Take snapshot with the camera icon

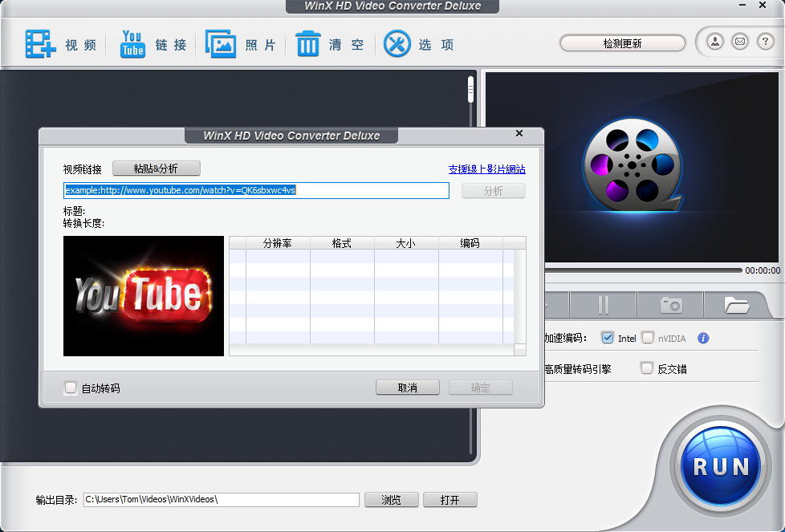[x=671, y=305]
